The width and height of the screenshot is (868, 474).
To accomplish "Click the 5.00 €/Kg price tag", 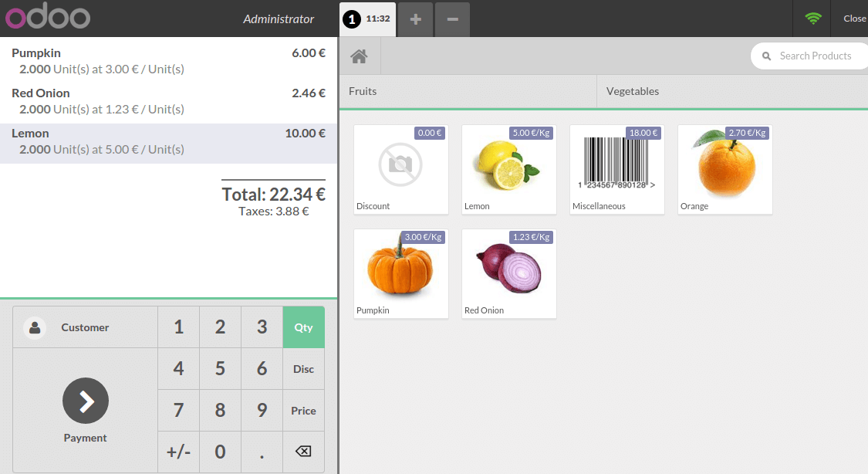I will pyautogui.click(x=532, y=133).
